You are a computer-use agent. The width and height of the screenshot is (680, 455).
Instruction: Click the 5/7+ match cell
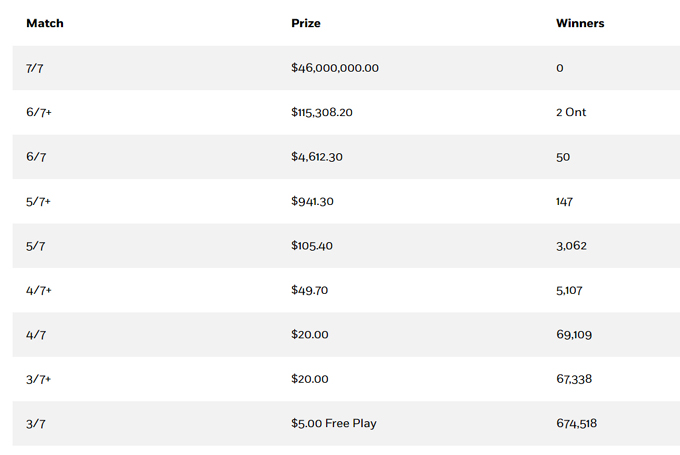(38, 201)
